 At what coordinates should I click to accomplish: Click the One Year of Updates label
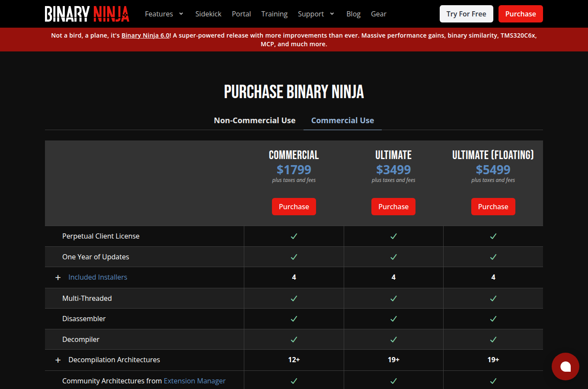(96, 257)
